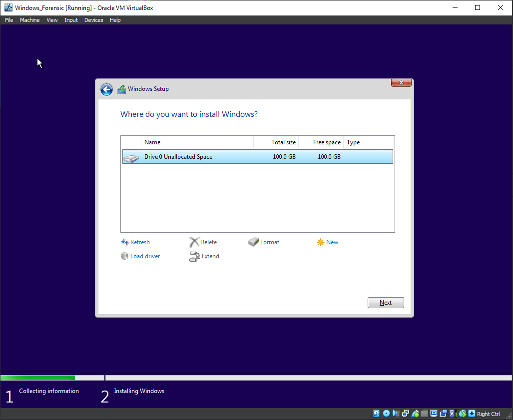Open the File menu in VirtualBox
Viewport: 513px width, 420px height.
point(9,20)
